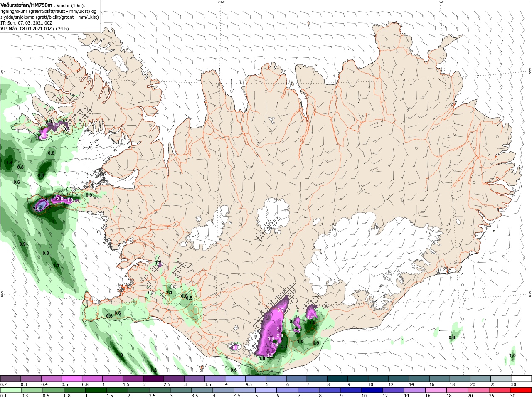Click the 'rigning/skúrir' legend description line
The image size is (532, 399).
(x=48, y=11)
